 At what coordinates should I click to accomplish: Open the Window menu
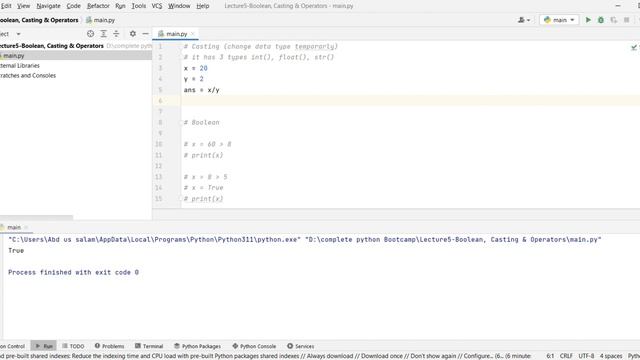179,6
